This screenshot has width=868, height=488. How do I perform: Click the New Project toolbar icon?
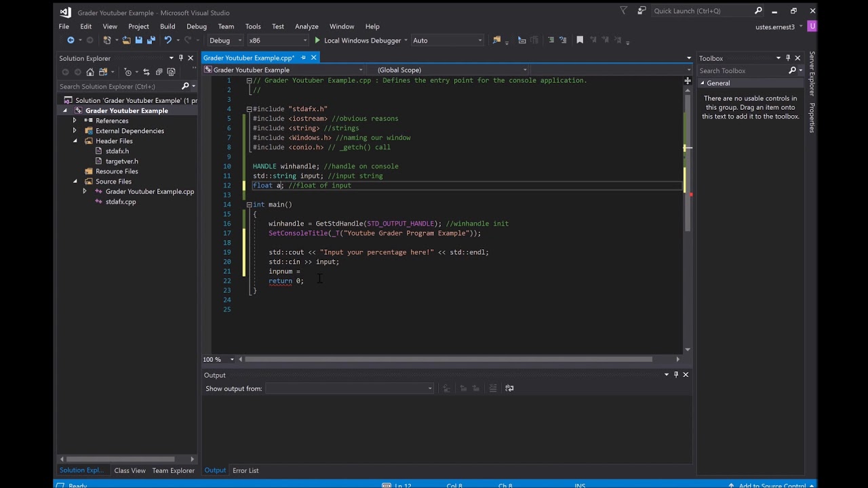(x=108, y=41)
